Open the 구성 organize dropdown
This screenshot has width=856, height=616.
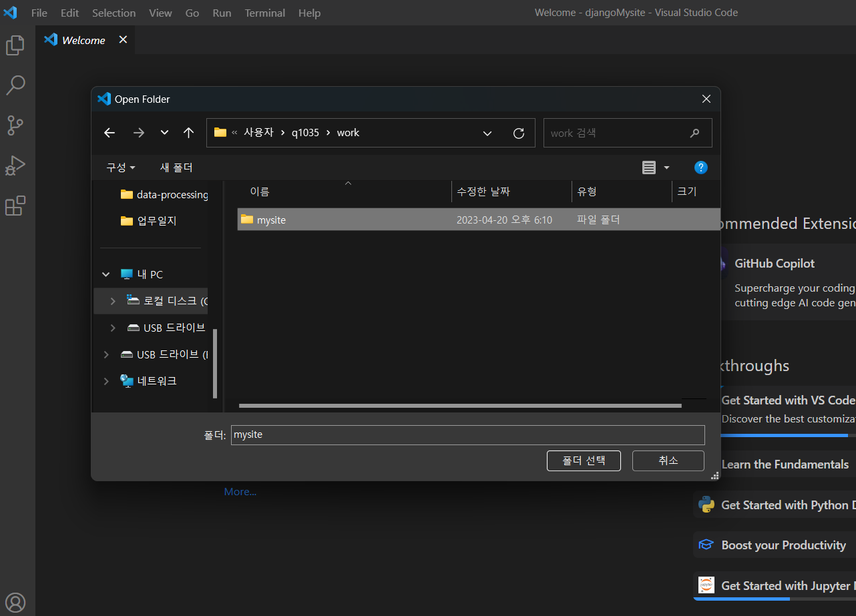[121, 168]
